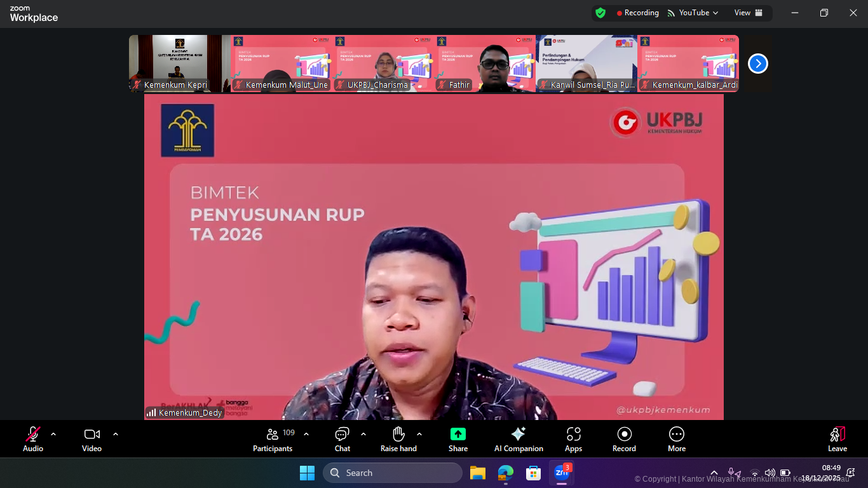Expand video options arrow next to Video
Viewport: 868px width, 488px height.
[x=116, y=434]
